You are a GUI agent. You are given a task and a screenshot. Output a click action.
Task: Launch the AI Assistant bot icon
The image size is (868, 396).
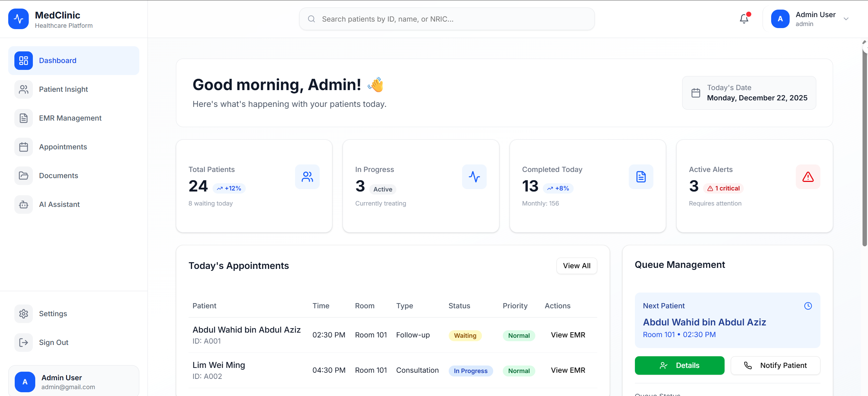[x=23, y=204]
